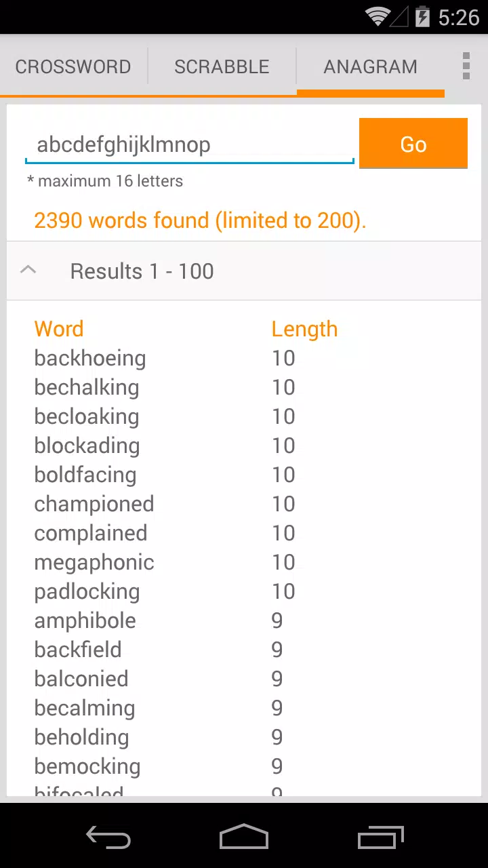Switch to the Scrabble tab
The height and width of the screenshot is (868, 488).
tap(222, 66)
